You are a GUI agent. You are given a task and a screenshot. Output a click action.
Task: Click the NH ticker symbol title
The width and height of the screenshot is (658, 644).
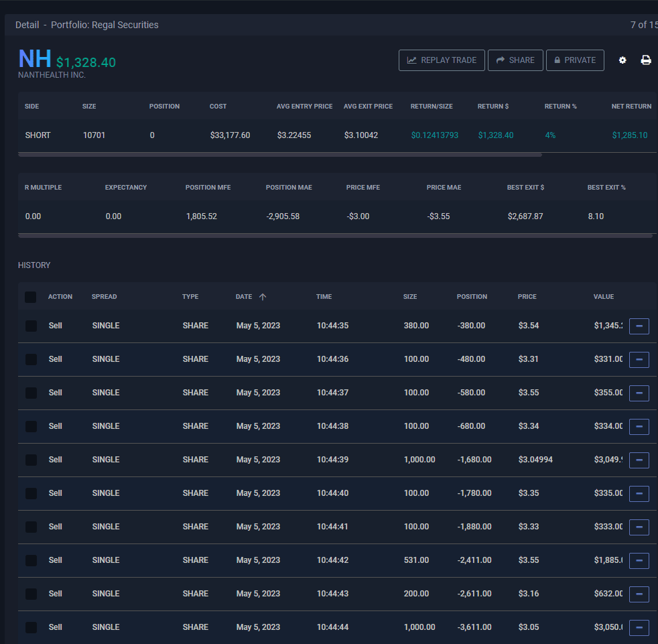35,59
